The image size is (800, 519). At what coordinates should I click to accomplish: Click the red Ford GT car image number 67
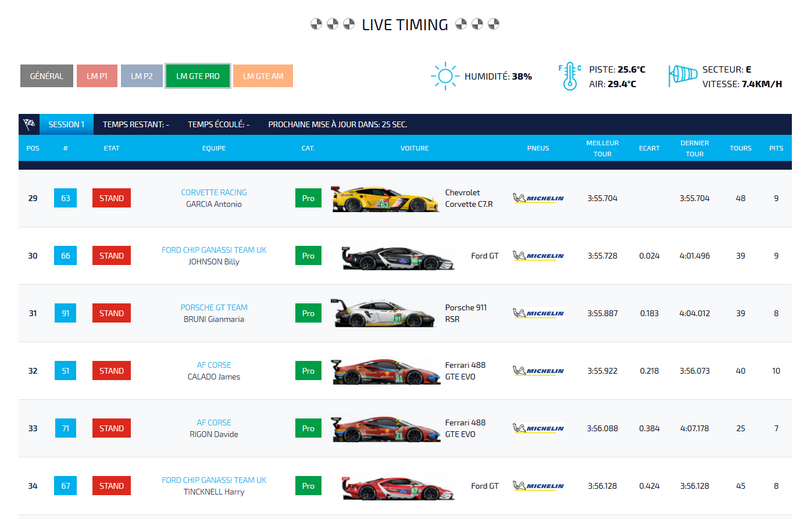[397, 488]
